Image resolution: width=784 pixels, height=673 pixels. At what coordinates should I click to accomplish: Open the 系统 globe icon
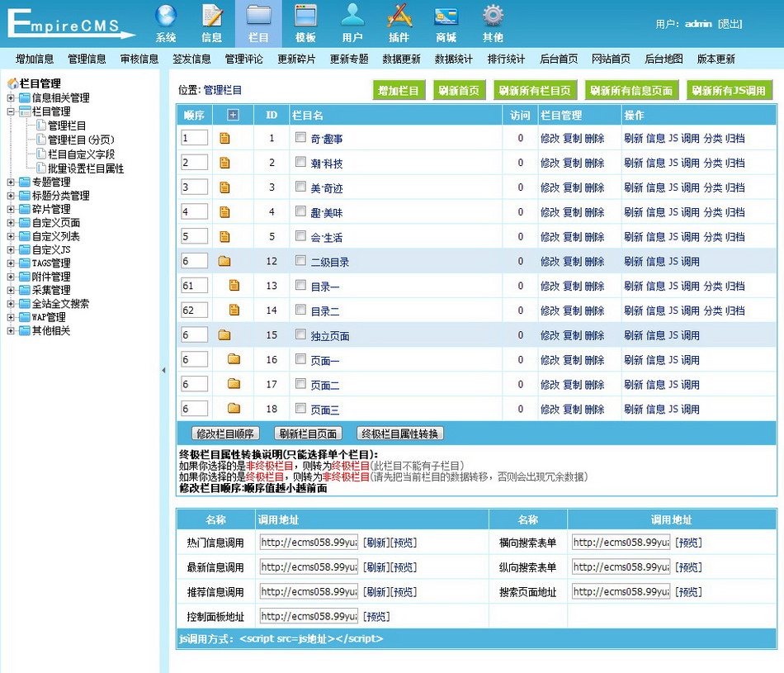166,16
